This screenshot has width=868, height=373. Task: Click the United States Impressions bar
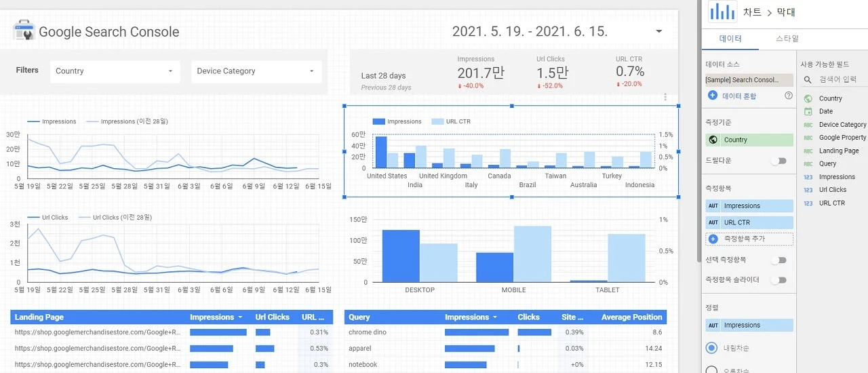pos(381,153)
